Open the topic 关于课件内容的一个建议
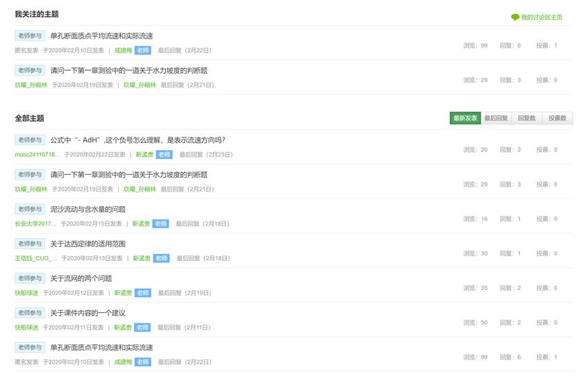588x390 pixels. point(87,314)
